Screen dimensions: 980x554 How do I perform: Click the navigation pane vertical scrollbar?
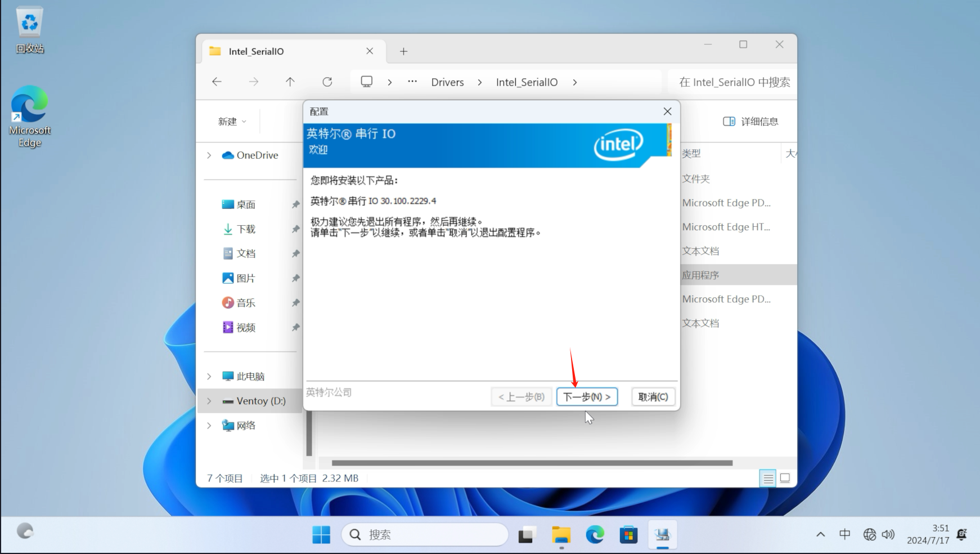point(309,434)
